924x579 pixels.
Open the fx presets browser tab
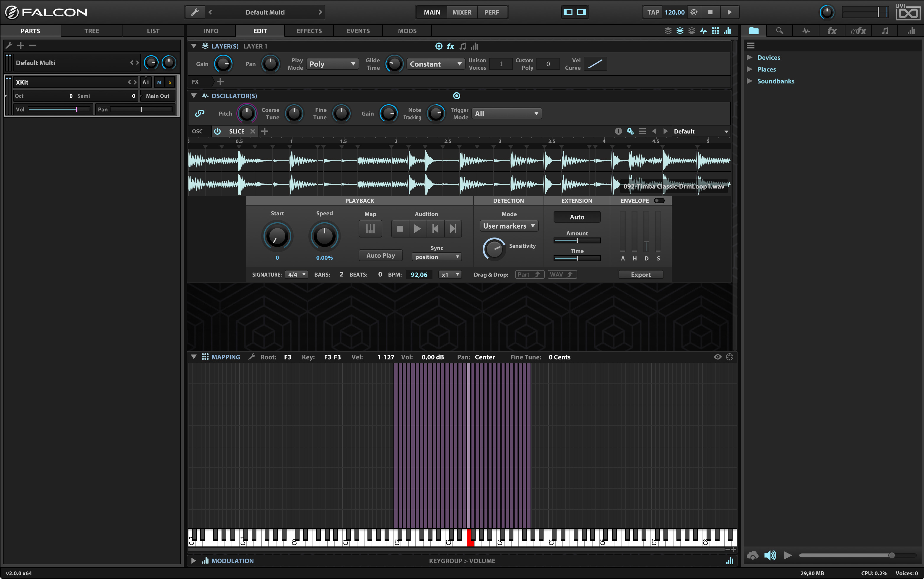[832, 31]
